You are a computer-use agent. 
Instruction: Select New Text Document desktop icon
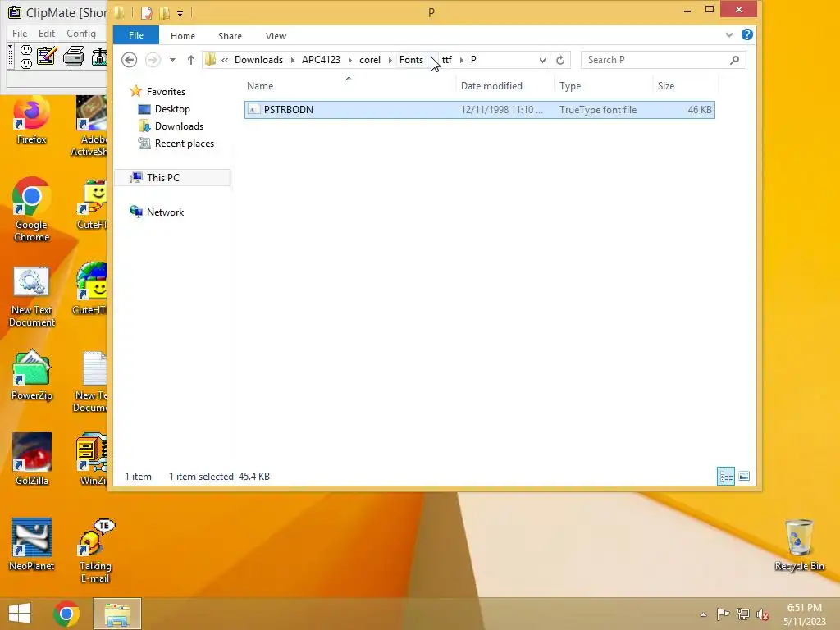tap(32, 297)
